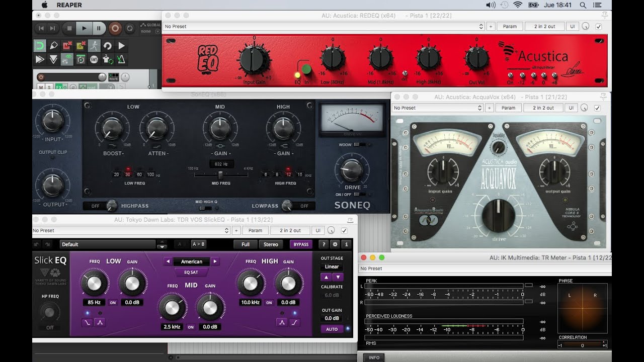The image size is (644, 362).
Task: Click the unsolo all tracks S icon
Action: click(80, 46)
